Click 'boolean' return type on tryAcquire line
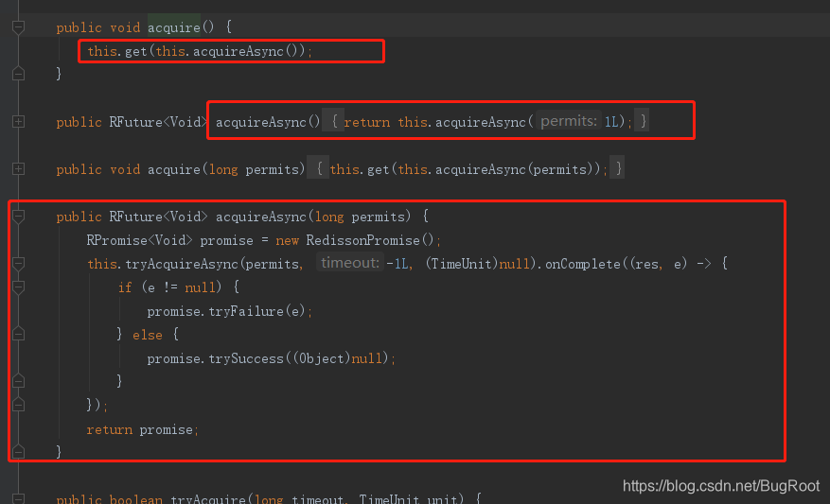 pos(135,498)
